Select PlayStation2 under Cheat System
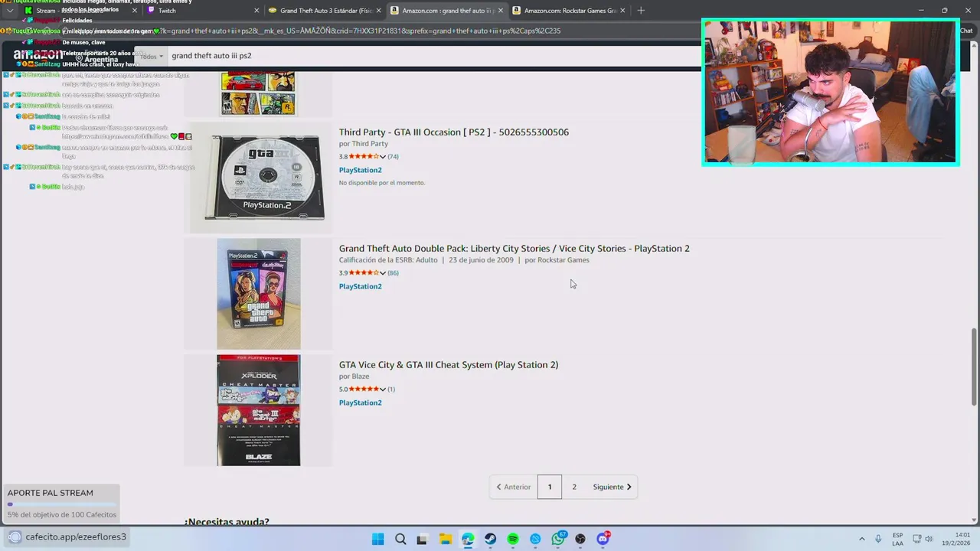 click(x=360, y=403)
